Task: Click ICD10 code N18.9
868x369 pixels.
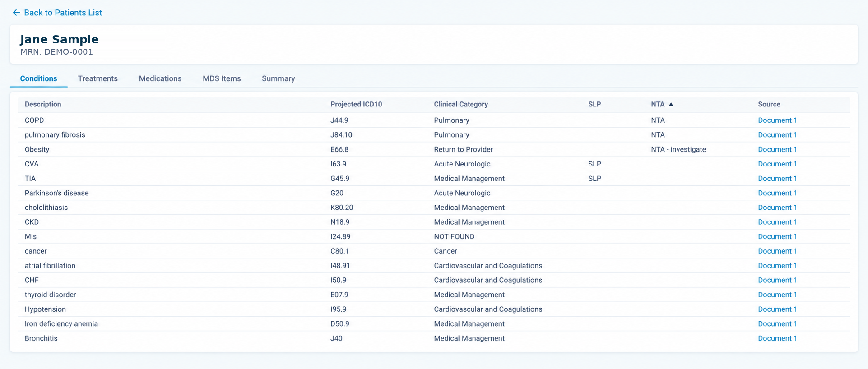Action: coord(340,222)
